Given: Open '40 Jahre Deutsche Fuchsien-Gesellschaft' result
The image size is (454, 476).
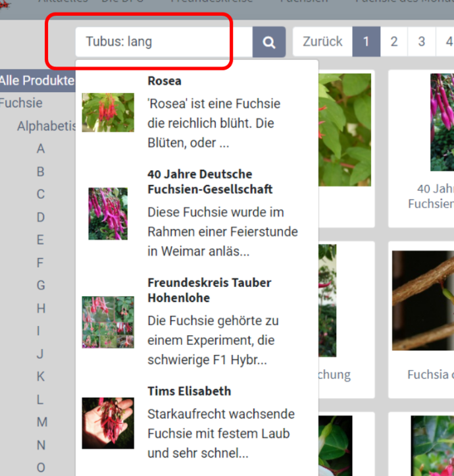Looking at the screenshot, I should coord(209,182).
